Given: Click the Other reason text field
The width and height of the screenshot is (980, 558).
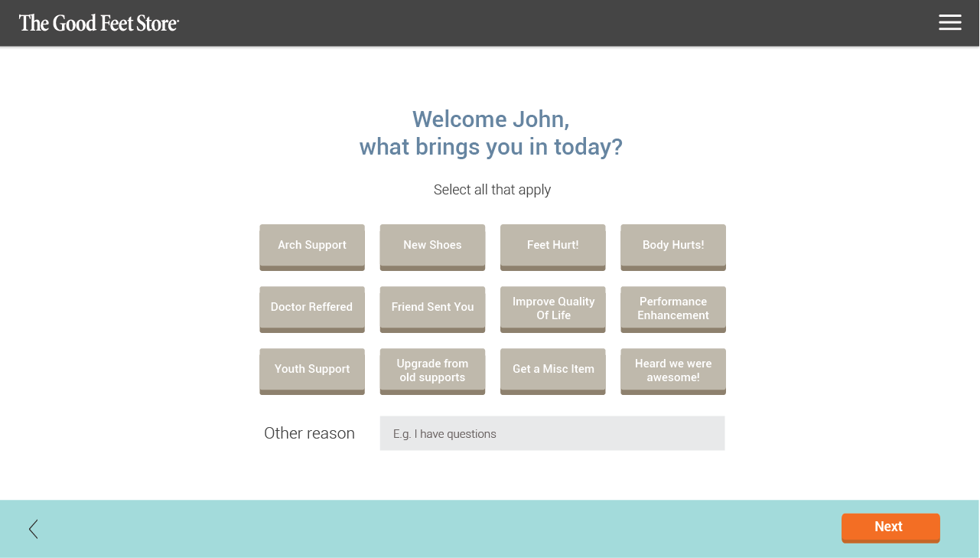Looking at the screenshot, I should click(x=552, y=433).
